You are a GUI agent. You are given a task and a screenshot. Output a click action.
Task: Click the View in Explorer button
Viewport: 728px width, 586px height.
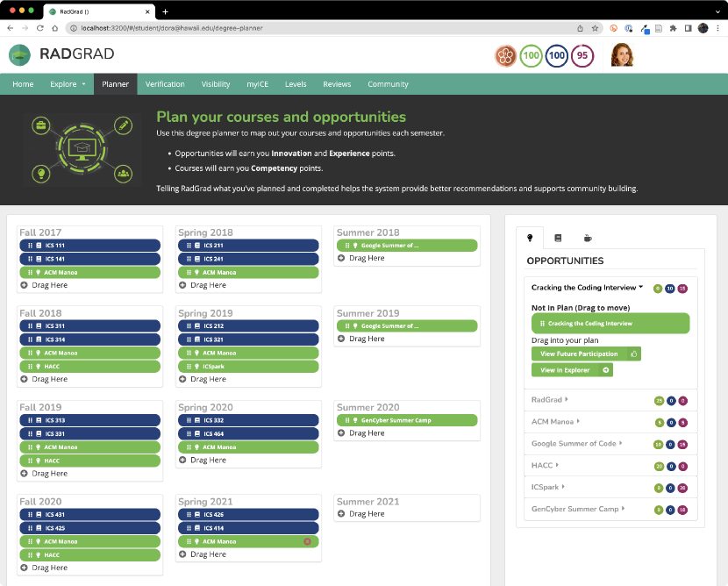[x=572, y=370]
